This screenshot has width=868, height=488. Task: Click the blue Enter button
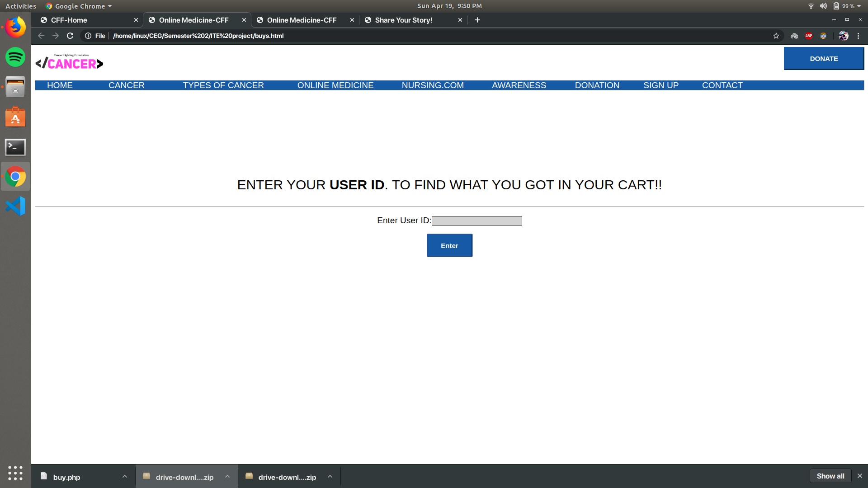tap(449, 245)
